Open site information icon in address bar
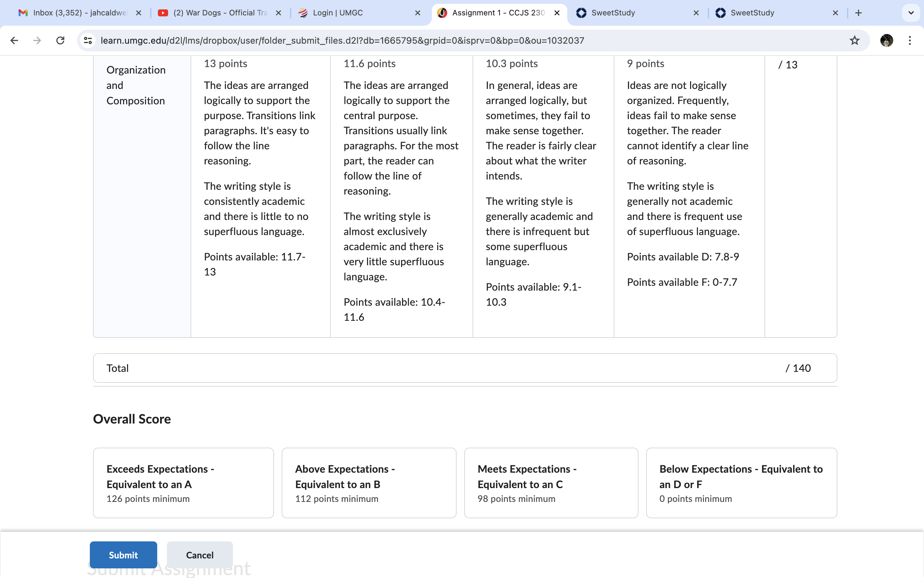Image resolution: width=924 pixels, height=578 pixels. [88, 40]
